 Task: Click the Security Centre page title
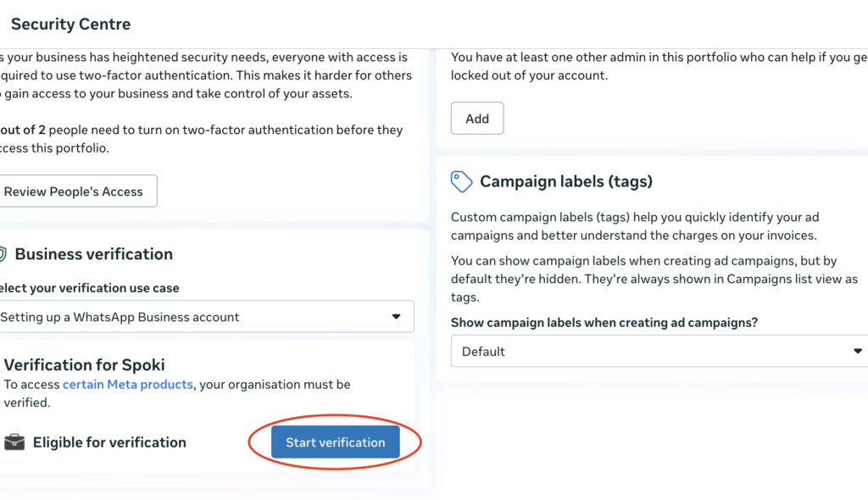71,24
